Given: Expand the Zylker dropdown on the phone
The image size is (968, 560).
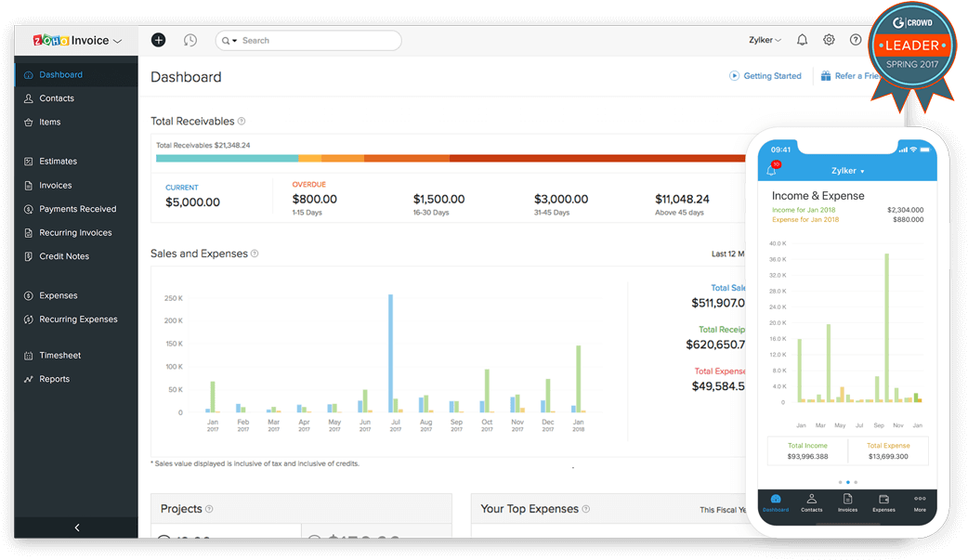Looking at the screenshot, I should (x=847, y=170).
